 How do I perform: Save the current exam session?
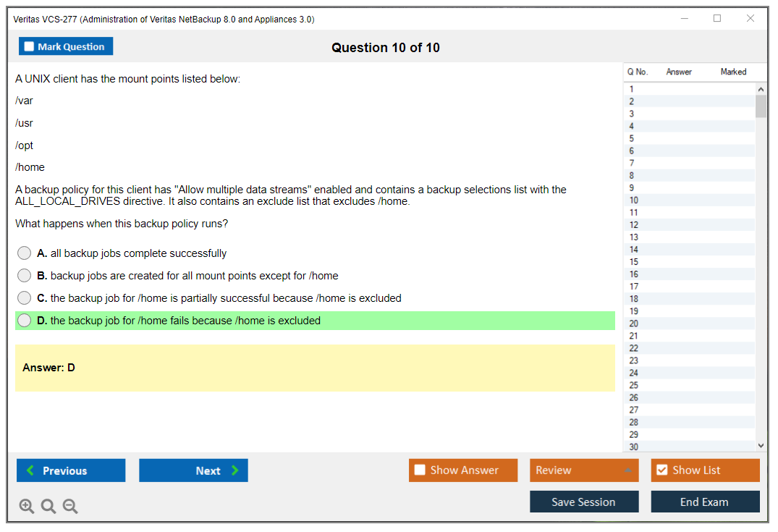583,502
